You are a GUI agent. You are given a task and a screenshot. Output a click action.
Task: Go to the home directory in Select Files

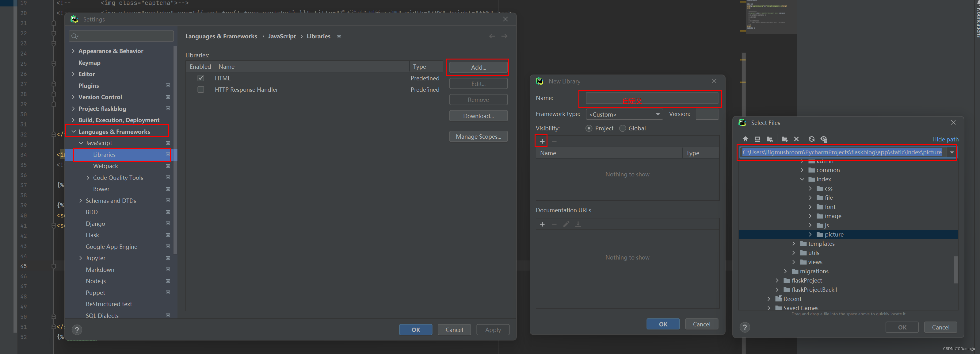(745, 139)
